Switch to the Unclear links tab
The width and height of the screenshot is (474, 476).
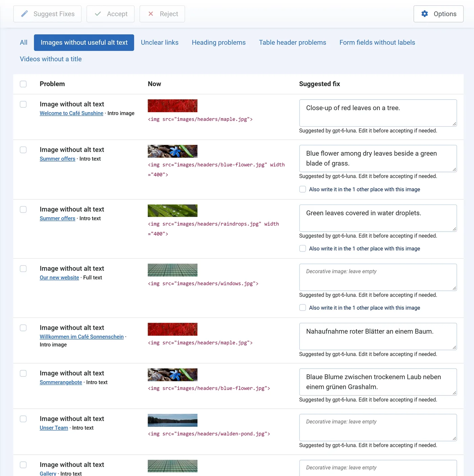coord(159,43)
